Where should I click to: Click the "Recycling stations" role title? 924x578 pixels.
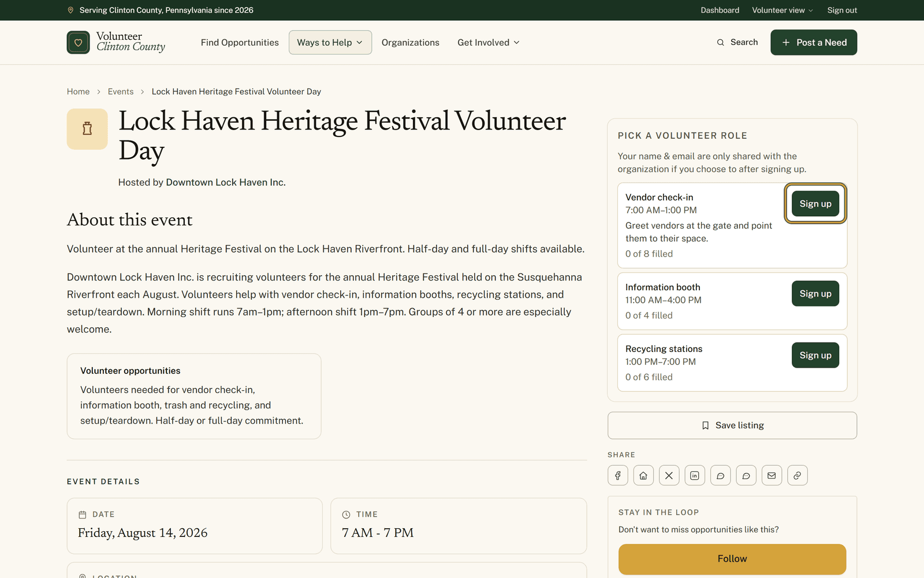point(664,349)
